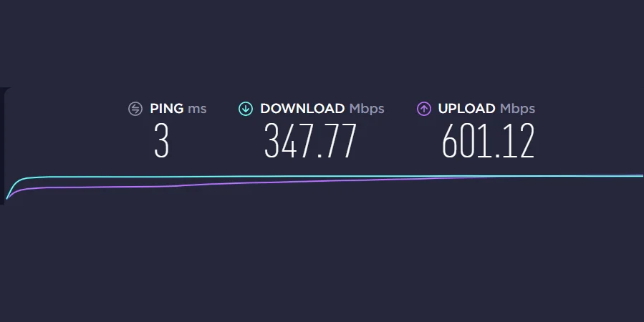Viewport: 644px width, 322px height.
Task: Click the flat cyan line below the download value
Action: (x=310, y=177)
